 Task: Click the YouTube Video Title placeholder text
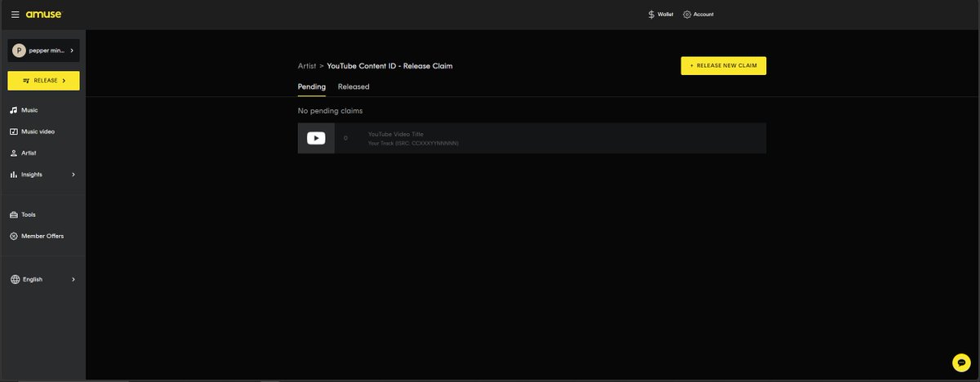click(396, 134)
